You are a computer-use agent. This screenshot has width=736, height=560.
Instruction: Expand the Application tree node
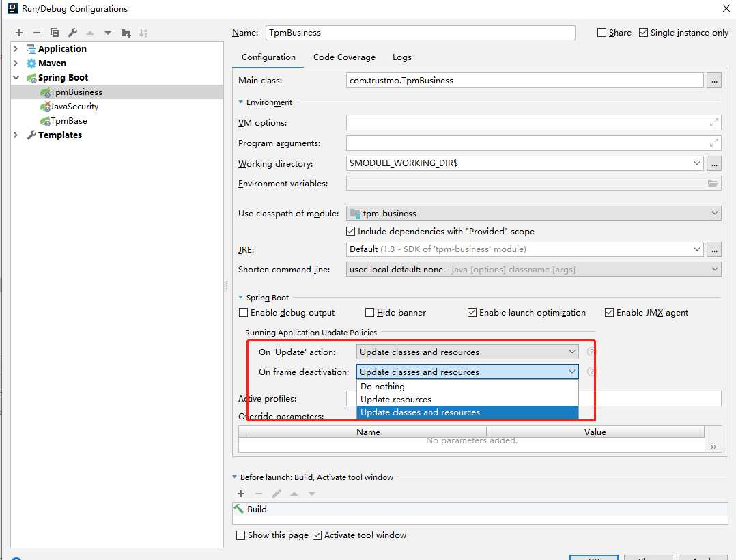tap(16, 48)
